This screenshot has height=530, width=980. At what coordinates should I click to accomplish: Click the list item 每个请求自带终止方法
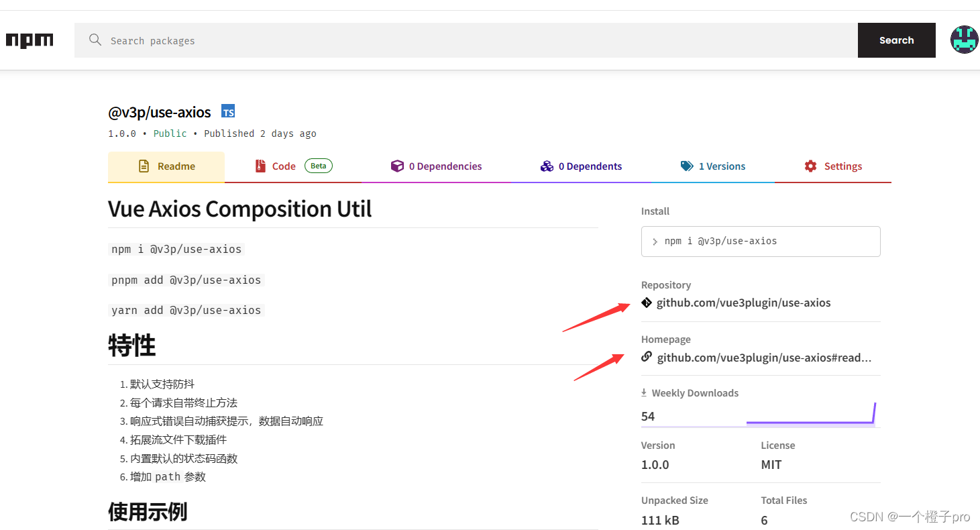[x=184, y=403]
